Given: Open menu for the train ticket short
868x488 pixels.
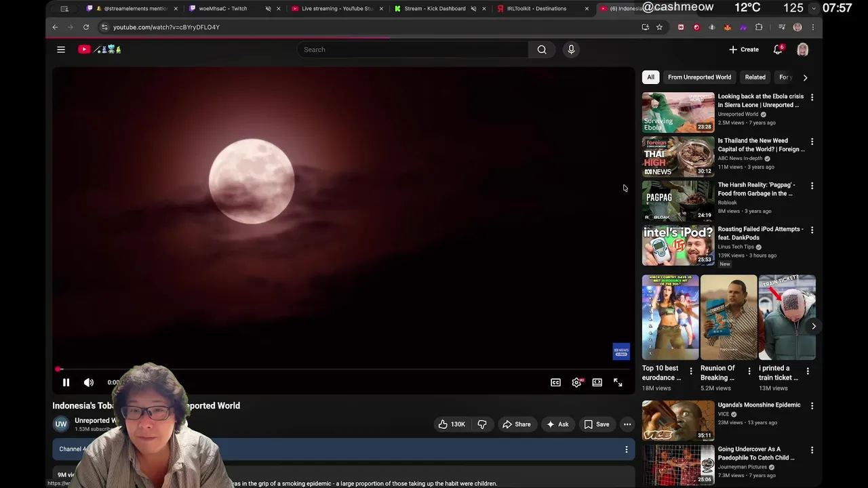Looking at the screenshot, I should coord(808,371).
